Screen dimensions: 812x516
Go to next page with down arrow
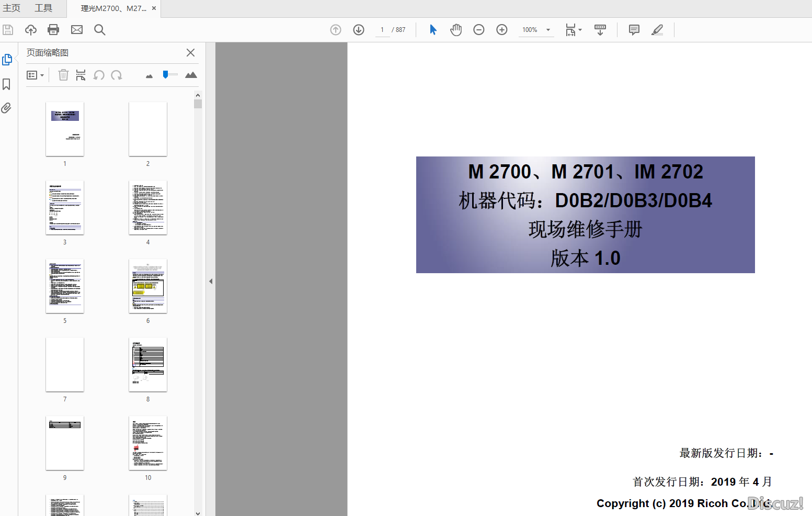pyautogui.click(x=359, y=30)
